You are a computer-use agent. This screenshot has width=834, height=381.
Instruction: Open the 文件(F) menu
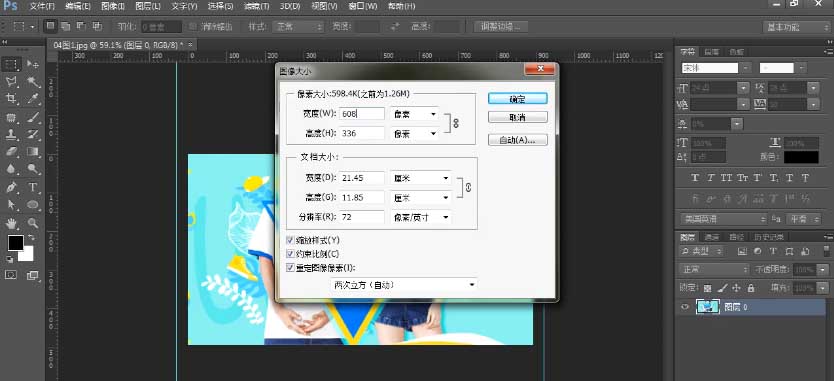point(42,6)
